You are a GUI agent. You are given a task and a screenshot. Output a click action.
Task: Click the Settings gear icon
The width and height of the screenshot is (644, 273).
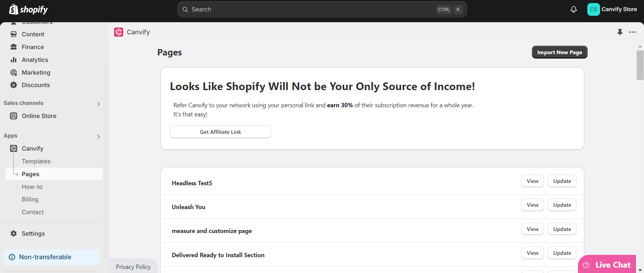13,234
